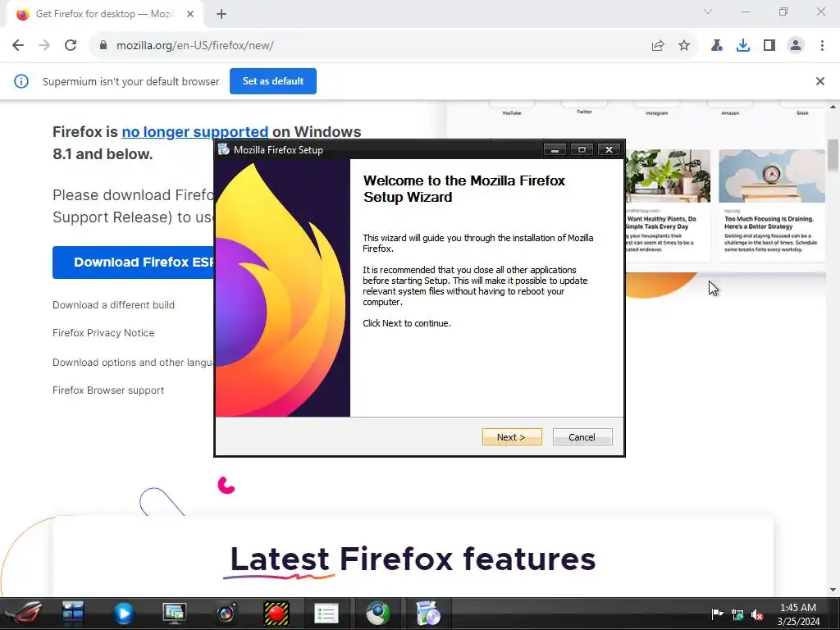Go back to the previous page
Viewport: 840px width, 630px height.
click(18, 46)
